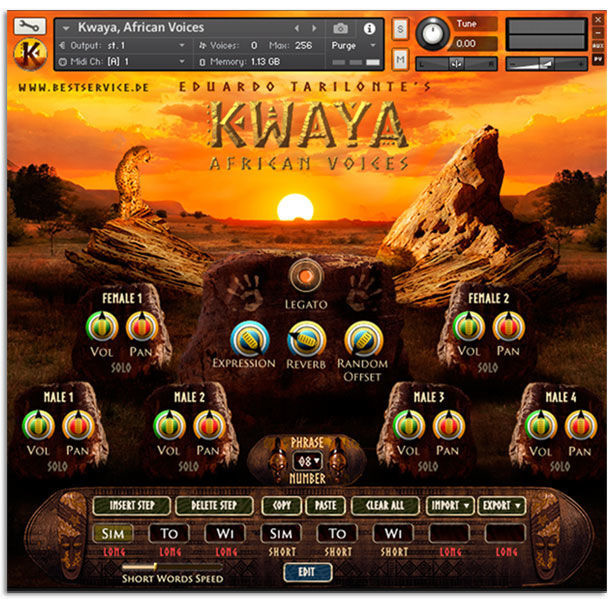Open the Import dropdown
Viewport: 608px width, 608px height.
click(450, 506)
